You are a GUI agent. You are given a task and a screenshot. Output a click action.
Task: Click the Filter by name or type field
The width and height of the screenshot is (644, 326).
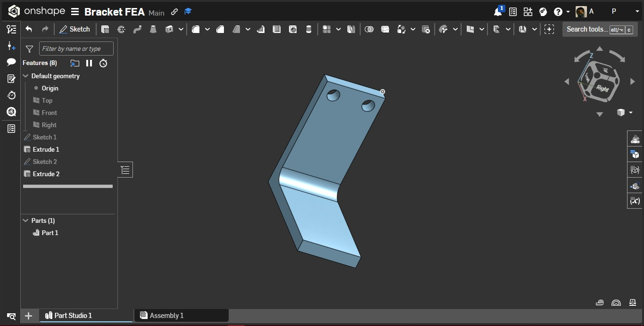coord(76,49)
